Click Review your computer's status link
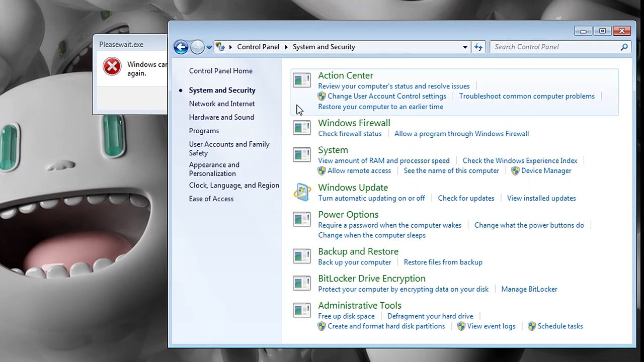 pos(394,86)
